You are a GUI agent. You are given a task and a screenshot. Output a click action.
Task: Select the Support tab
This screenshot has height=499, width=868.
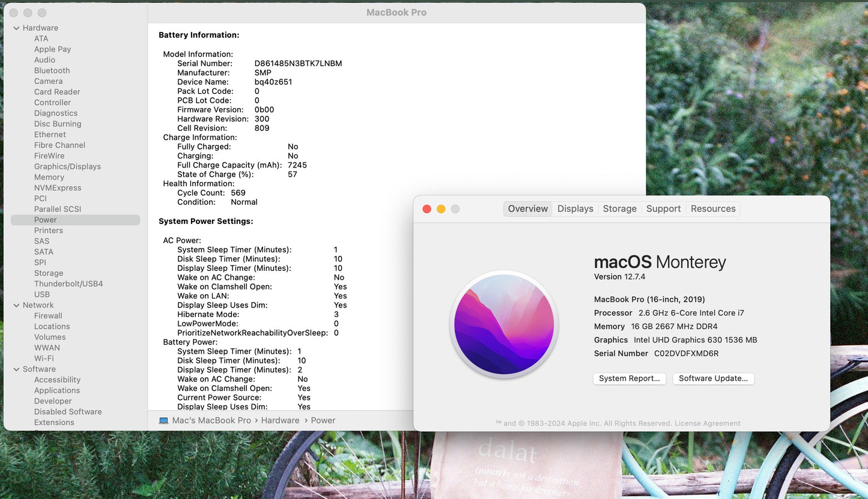pos(663,209)
